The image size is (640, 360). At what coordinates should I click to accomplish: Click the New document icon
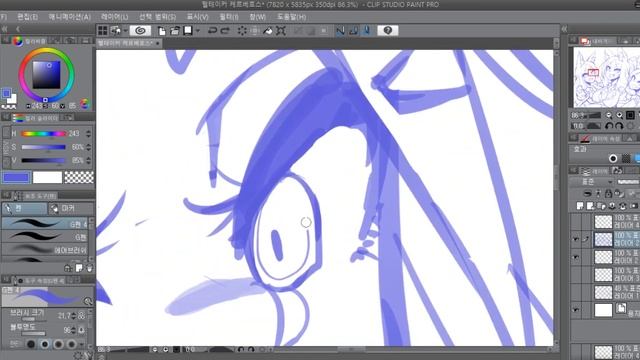pyautogui.click(x=162, y=31)
